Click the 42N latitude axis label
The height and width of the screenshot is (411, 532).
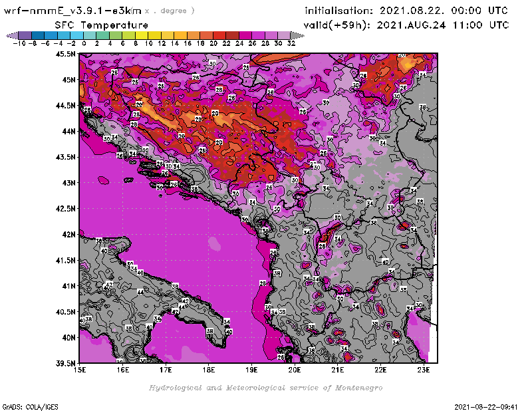[68, 234]
